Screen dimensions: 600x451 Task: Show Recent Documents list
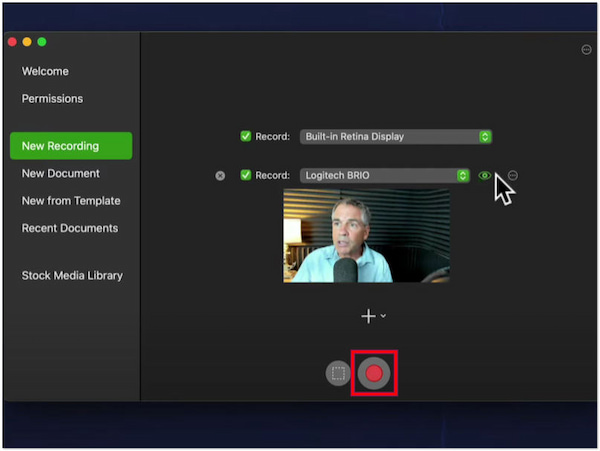(69, 228)
